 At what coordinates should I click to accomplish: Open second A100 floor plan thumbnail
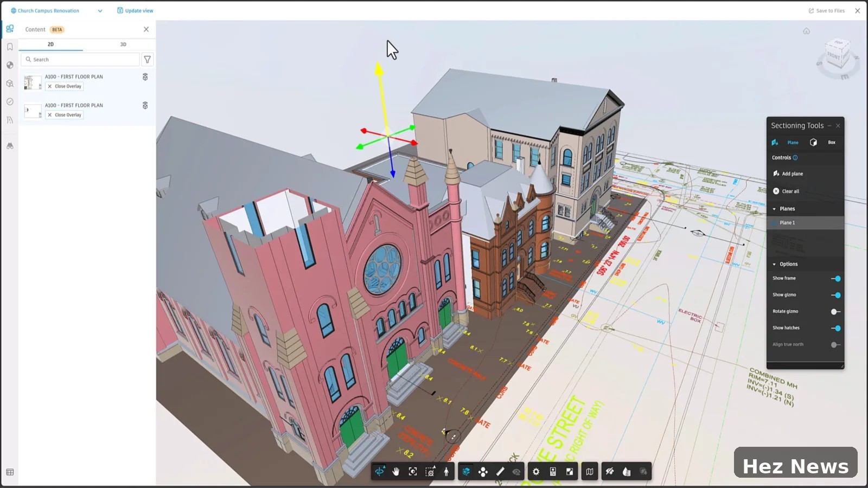(x=33, y=111)
